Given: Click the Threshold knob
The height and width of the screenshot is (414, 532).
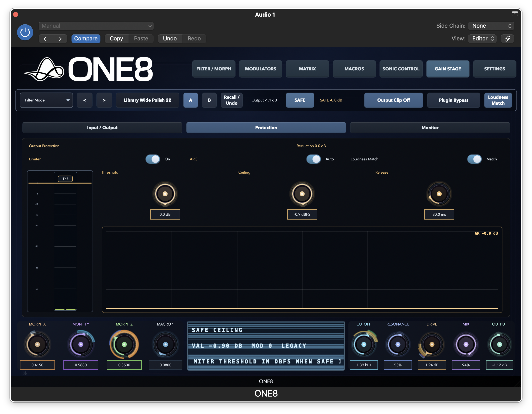Looking at the screenshot, I should [165, 194].
